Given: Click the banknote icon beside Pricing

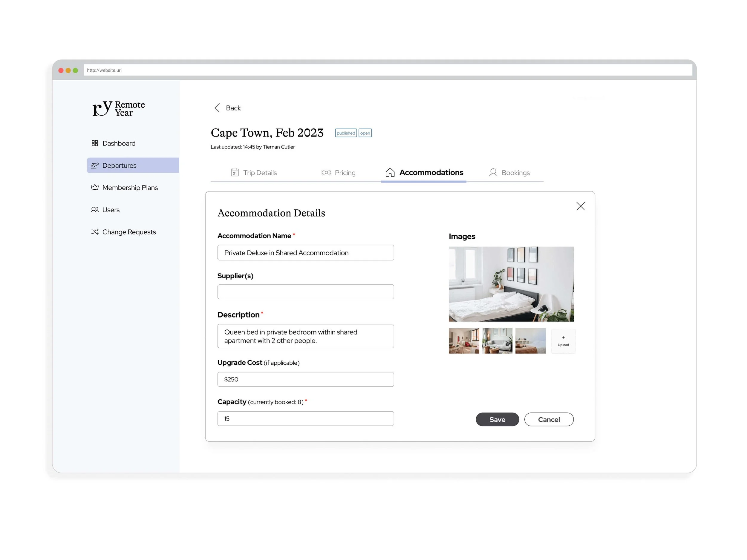Looking at the screenshot, I should pyautogui.click(x=326, y=173).
